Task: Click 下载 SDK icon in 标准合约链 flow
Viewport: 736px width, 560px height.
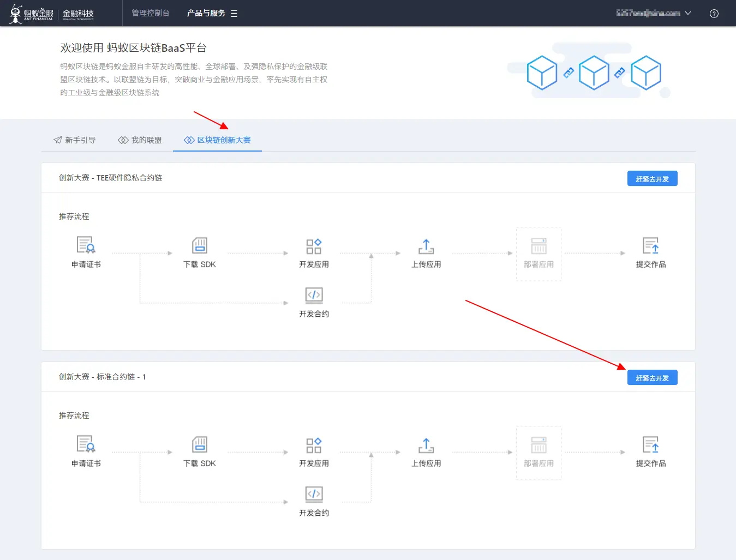Action: [x=200, y=444]
